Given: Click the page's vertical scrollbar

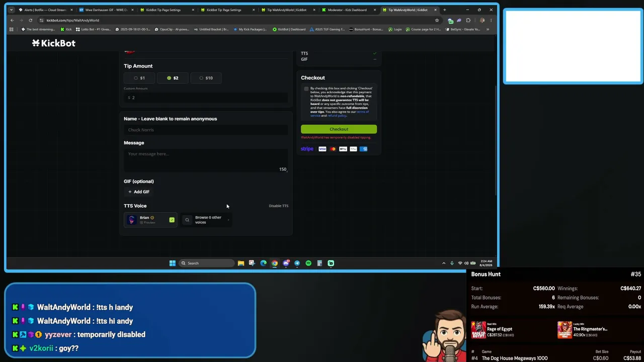Looking at the screenshot, I should coord(496,141).
